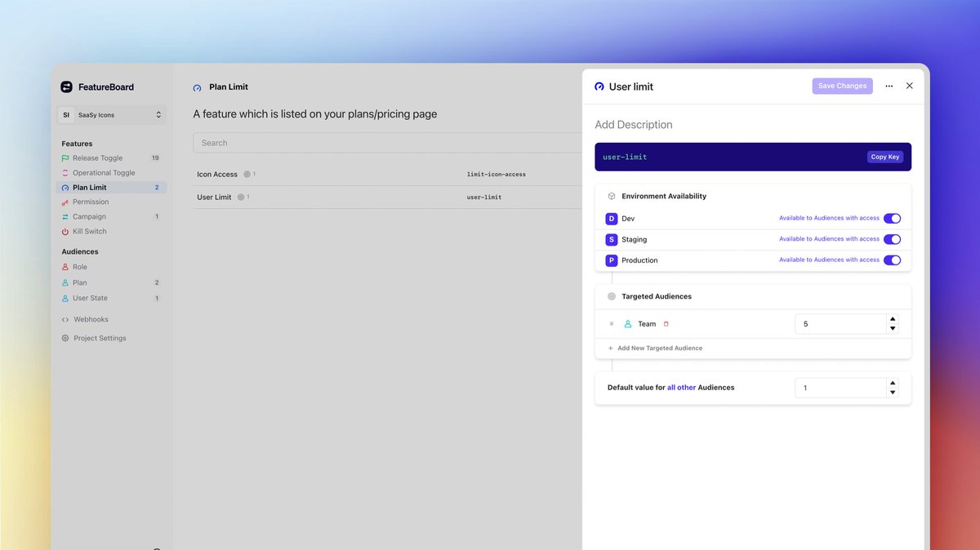This screenshot has height=550, width=980.
Task: Click the Operational Toggle icon in sidebar
Action: pyautogui.click(x=64, y=172)
